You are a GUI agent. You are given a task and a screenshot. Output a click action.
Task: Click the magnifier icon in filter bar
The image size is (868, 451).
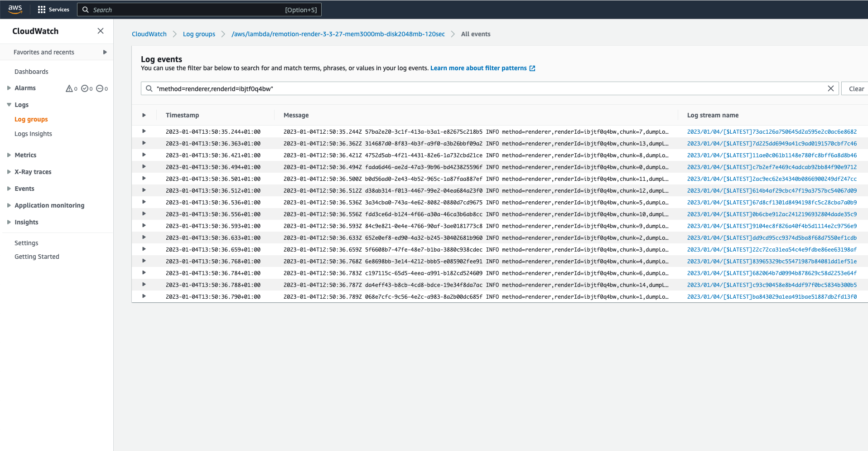(149, 89)
